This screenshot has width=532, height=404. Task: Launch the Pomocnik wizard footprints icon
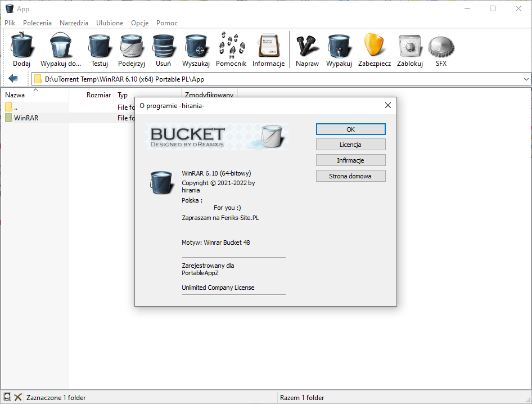pyautogui.click(x=231, y=44)
